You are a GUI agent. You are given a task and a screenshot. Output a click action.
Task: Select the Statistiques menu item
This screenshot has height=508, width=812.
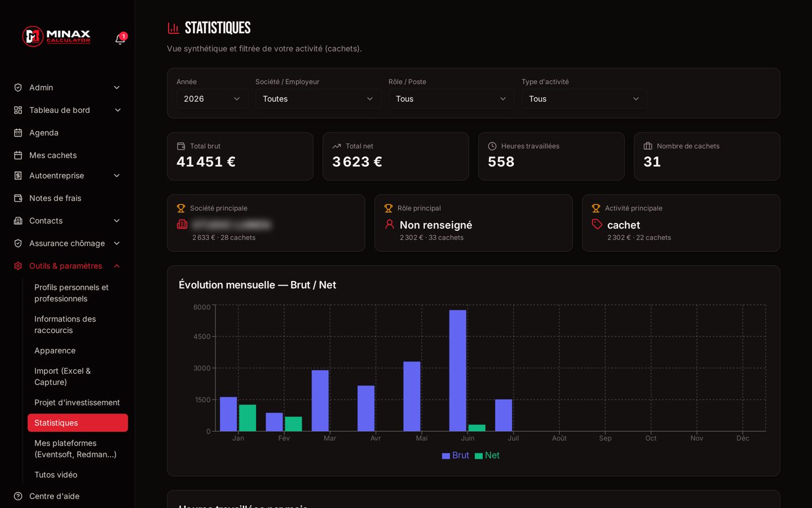pyautogui.click(x=78, y=423)
